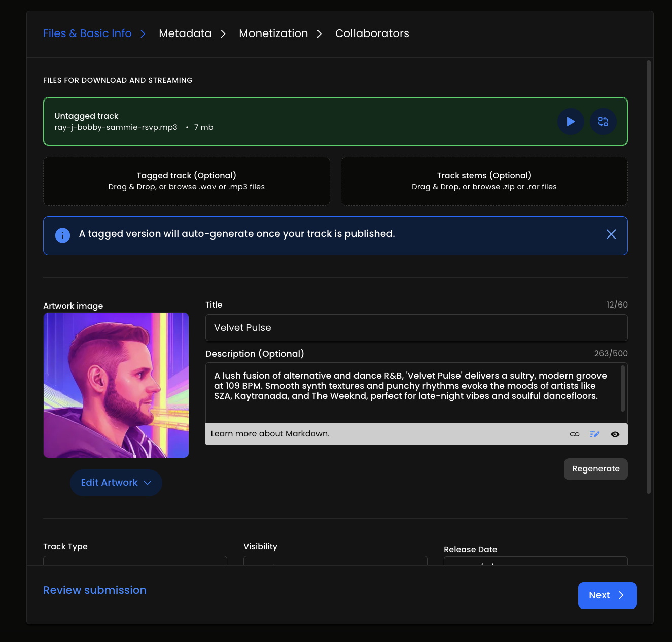The image size is (672, 642).
Task: Click the chevron after Monetization
Action: coord(320,34)
